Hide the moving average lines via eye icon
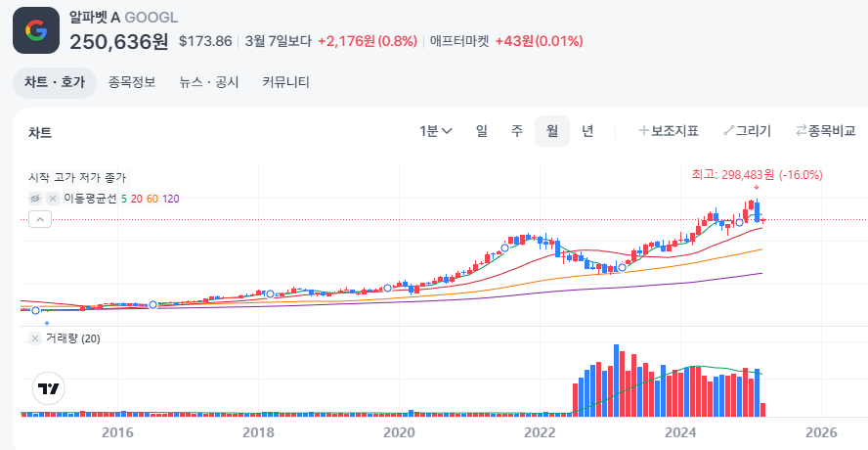 click(35, 199)
